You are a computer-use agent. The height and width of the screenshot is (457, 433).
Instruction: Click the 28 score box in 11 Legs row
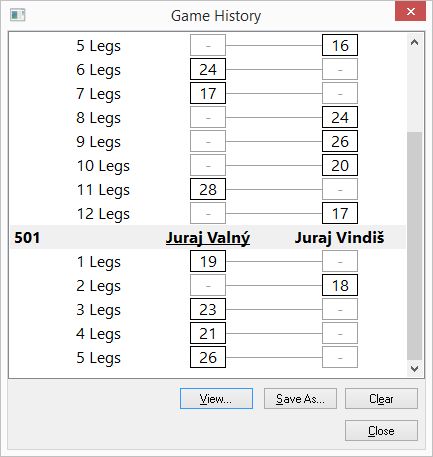[x=208, y=189]
